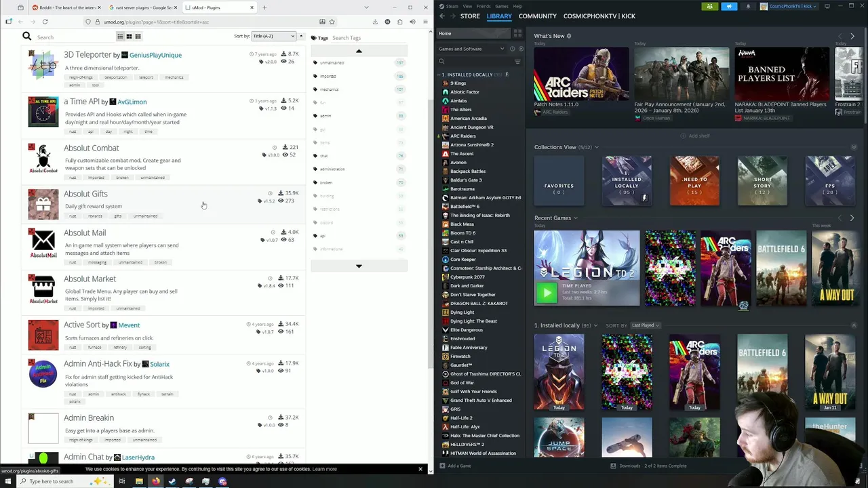
Task: Dismiss the cookie notice banner
Action: click(x=420, y=469)
